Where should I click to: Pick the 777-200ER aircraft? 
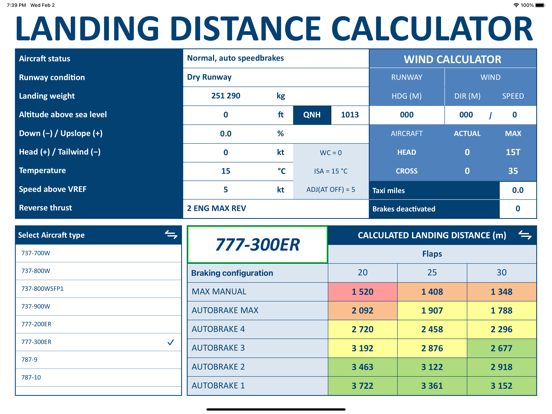pyautogui.click(x=99, y=324)
